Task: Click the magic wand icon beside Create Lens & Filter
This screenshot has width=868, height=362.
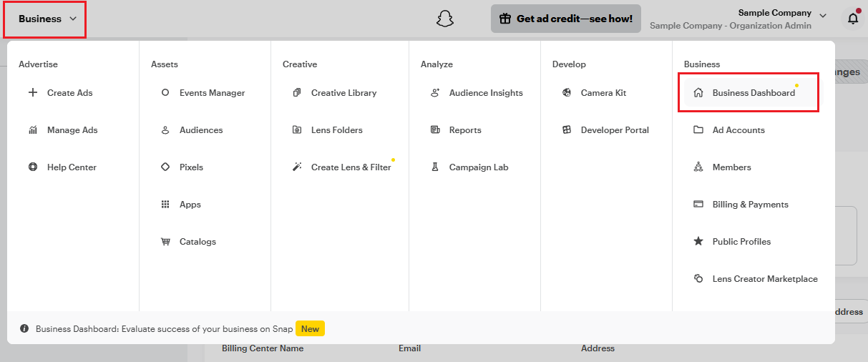Action: coord(297,167)
